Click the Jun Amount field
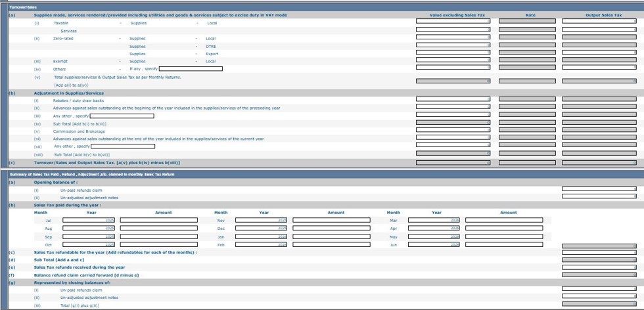This screenshot has height=310, width=644. click(x=504, y=244)
